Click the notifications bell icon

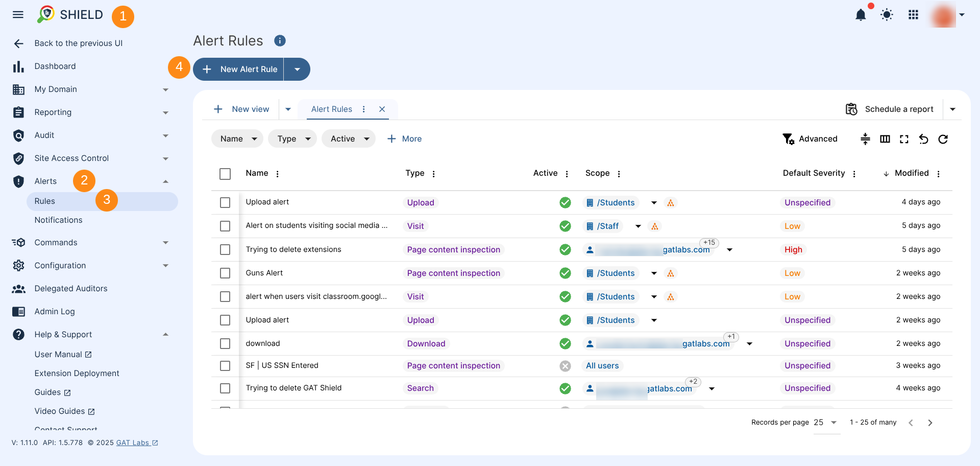pos(861,15)
